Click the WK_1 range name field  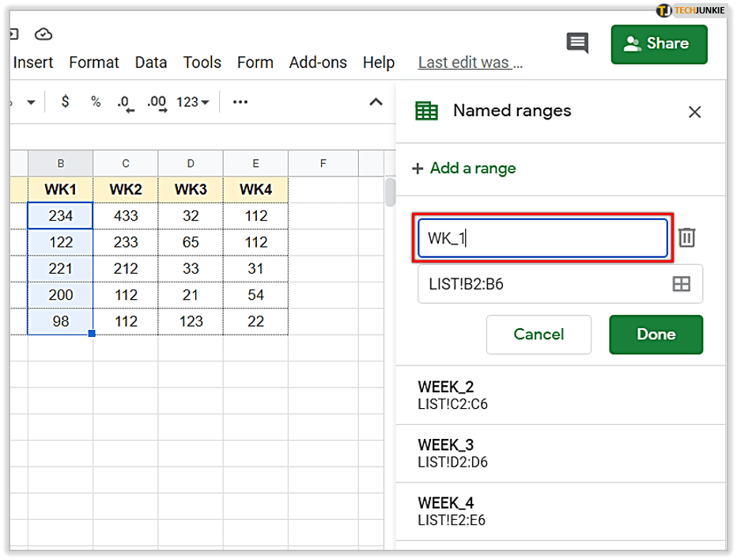(542, 238)
